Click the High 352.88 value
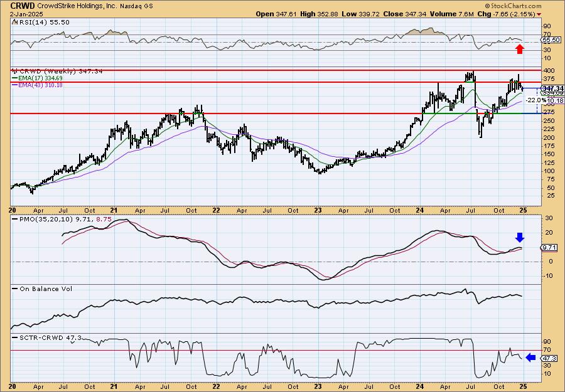Image resolution: width=565 pixels, height=392 pixels. click(x=319, y=14)
